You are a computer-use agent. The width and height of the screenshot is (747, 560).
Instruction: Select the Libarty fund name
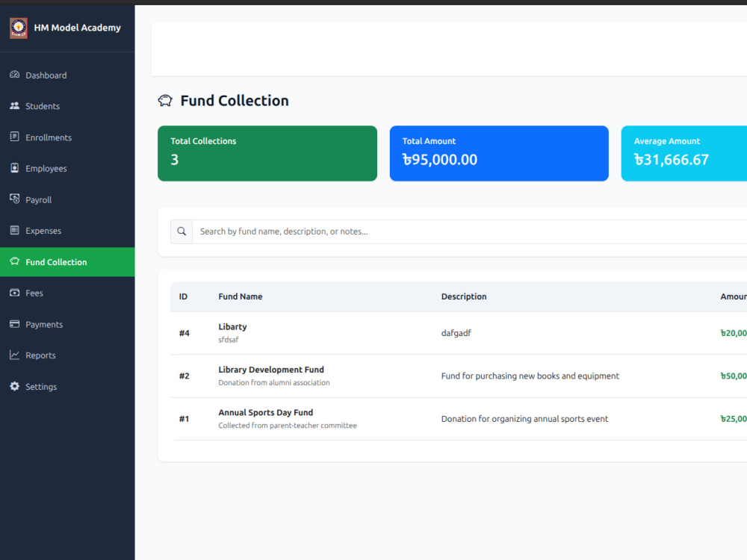pos(232,327)
